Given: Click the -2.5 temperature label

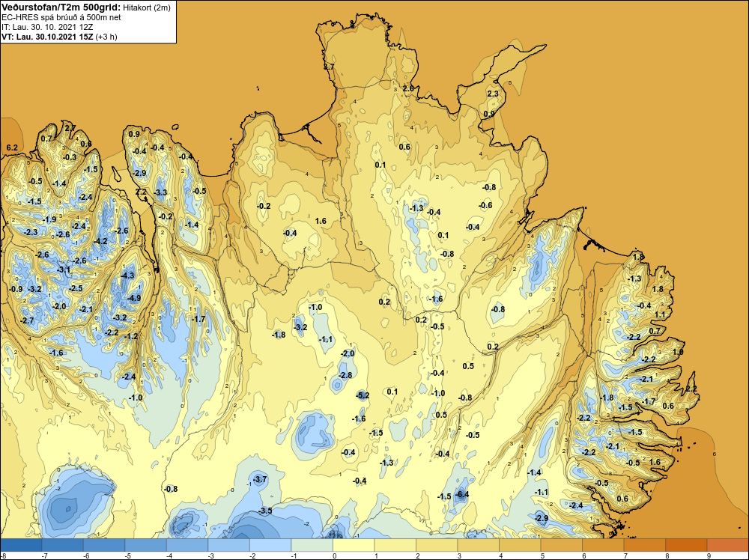Looking at the screenshot, I should point(76,288).
